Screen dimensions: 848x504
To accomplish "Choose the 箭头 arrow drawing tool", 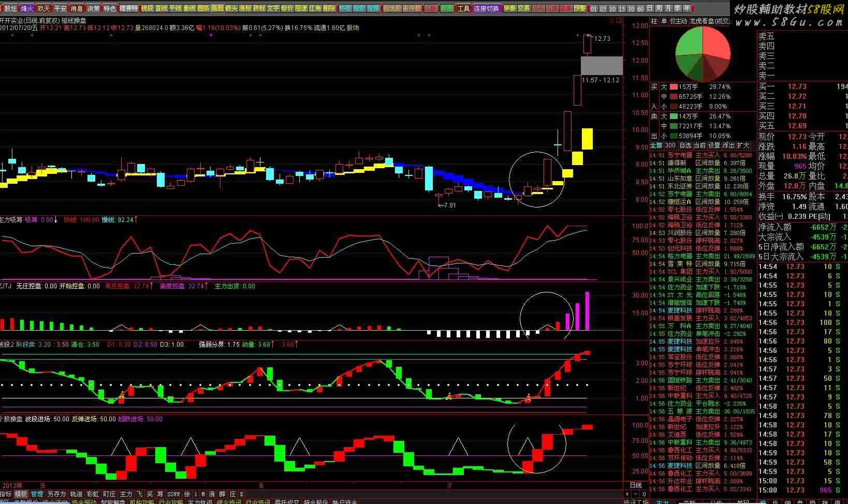I will 231,8.
